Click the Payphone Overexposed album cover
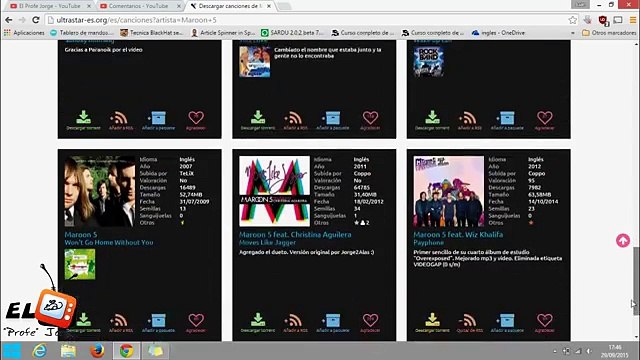Viewport: 640px width, 360px height. (x=449, y=191)
